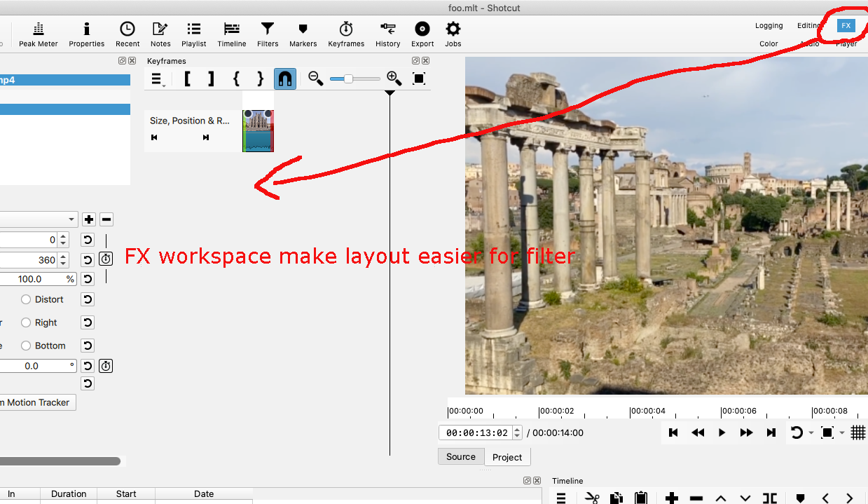Show the History panel

point(387,34)
